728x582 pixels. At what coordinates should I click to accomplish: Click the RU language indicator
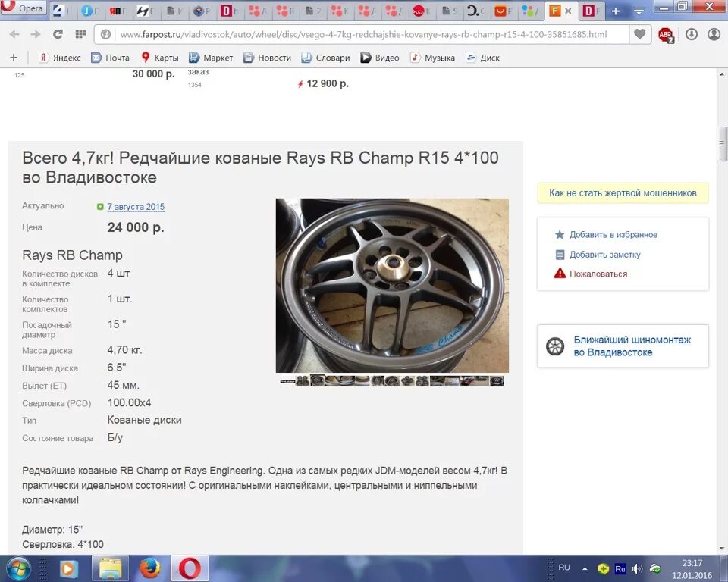[564, 567]
